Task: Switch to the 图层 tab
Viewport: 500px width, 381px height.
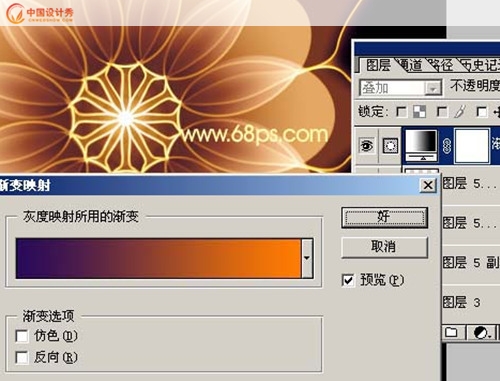Action: [x=377, y=65]
